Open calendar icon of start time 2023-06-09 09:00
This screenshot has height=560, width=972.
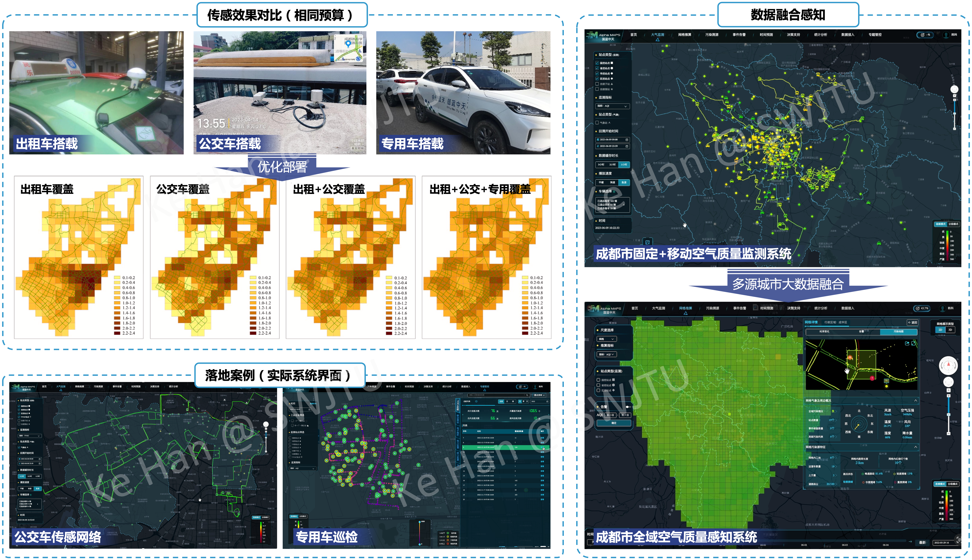[627, 140]
